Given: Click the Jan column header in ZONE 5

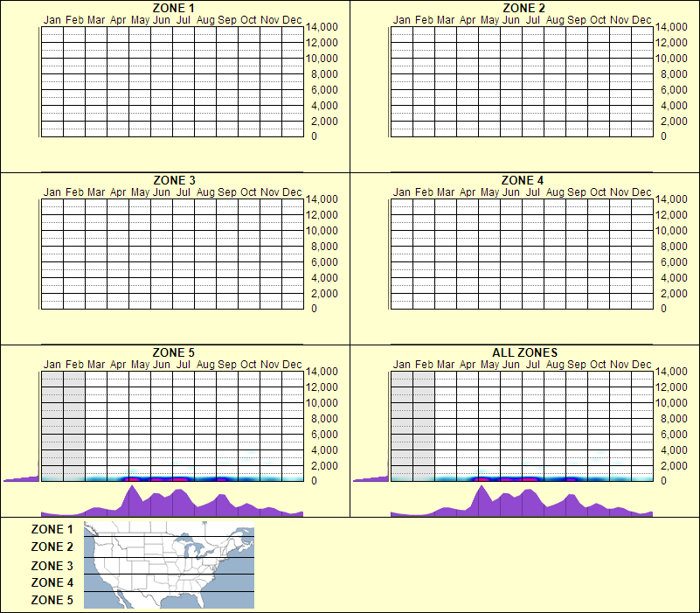Looking at the screenshot, I should 52,365.
